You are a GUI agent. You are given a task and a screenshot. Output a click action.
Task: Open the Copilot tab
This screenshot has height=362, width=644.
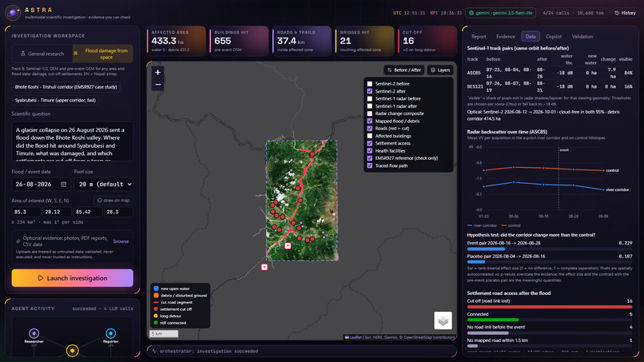554,37
